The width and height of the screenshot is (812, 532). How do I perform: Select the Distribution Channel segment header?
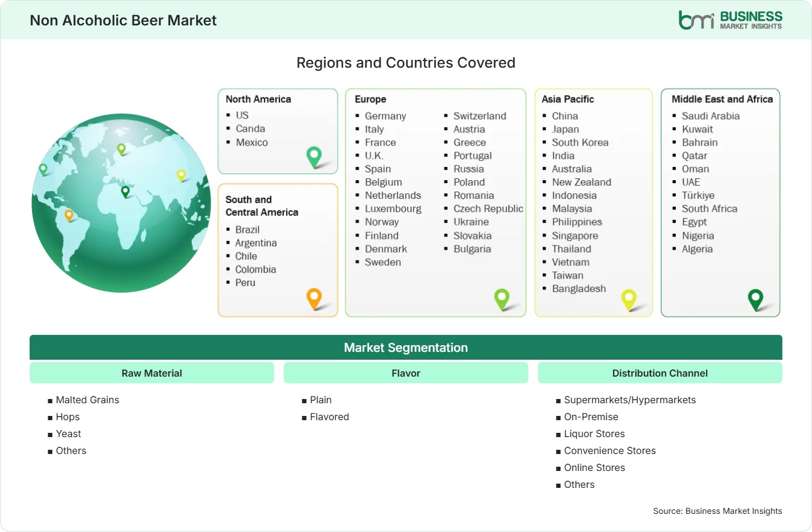660,373
